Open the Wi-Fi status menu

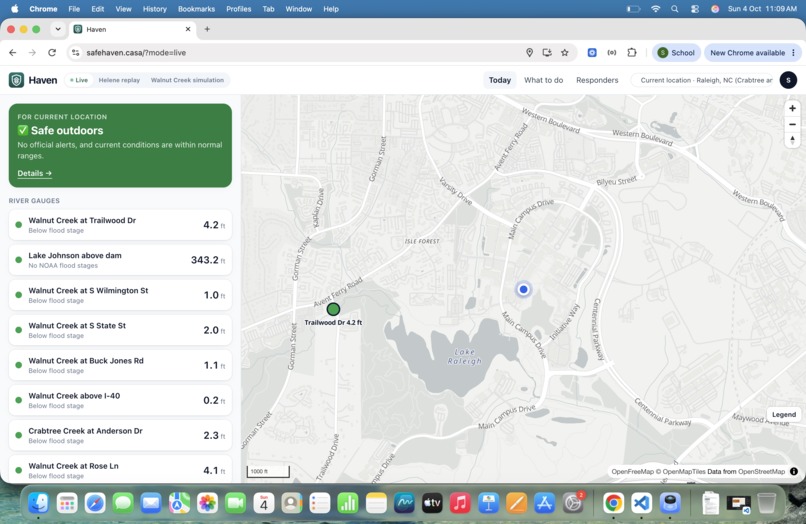pos(655,9)
